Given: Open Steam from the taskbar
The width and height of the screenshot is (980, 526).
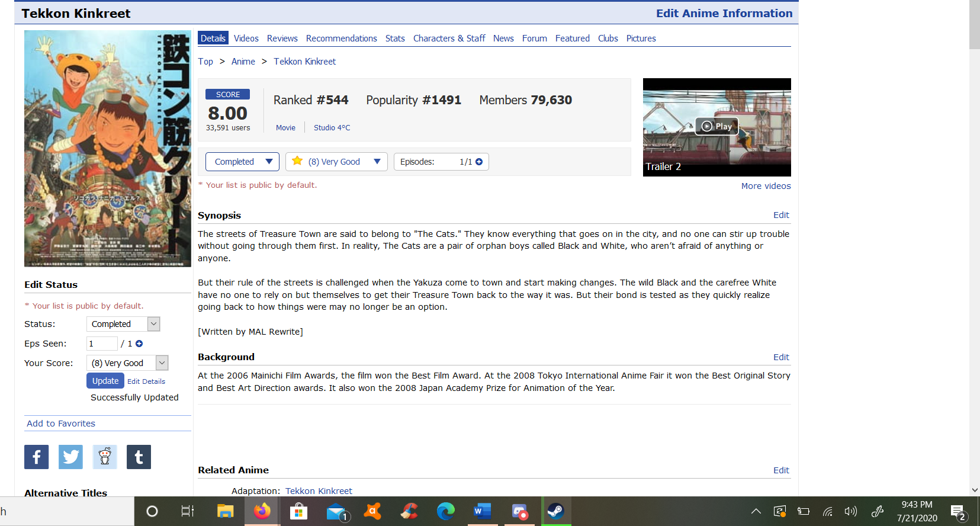Looking at the screenshot, I should (x=556, y=511).
